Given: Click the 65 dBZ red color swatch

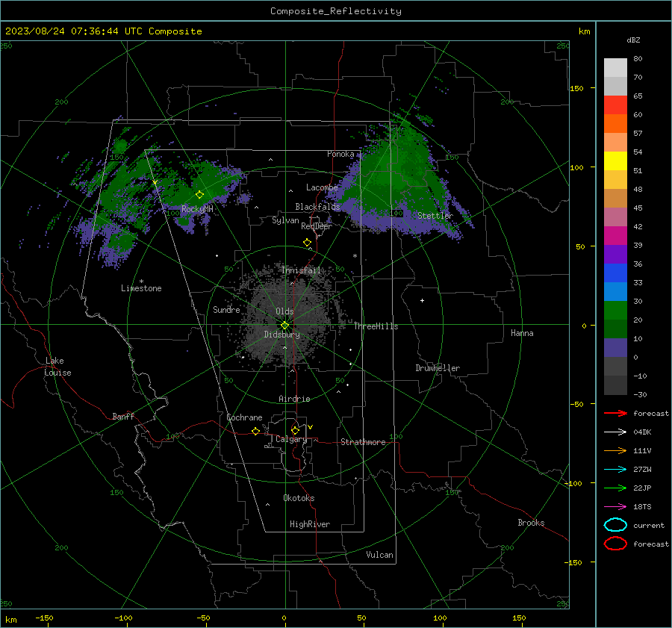Looking at the screenshot, I should coord(615,105).
